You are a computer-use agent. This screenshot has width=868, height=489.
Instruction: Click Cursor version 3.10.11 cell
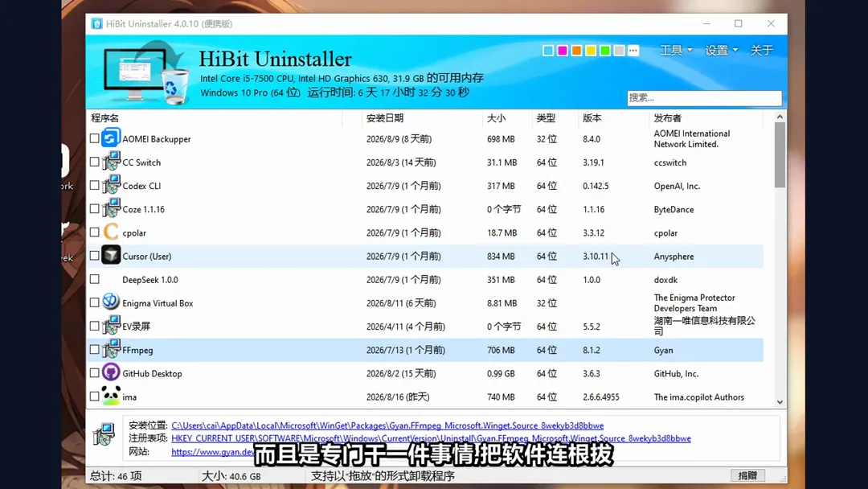[596, 257]
